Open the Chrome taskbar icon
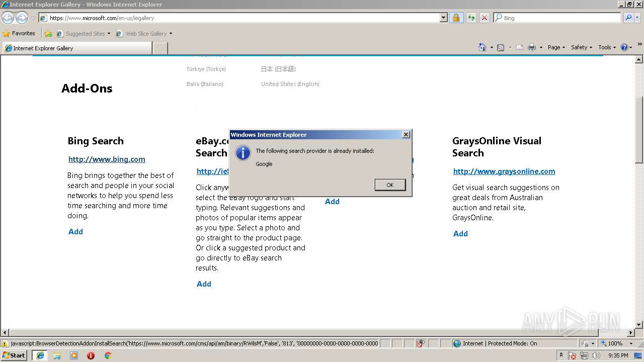The height and width of the screenshot is (362, 644). pos(108,355)
